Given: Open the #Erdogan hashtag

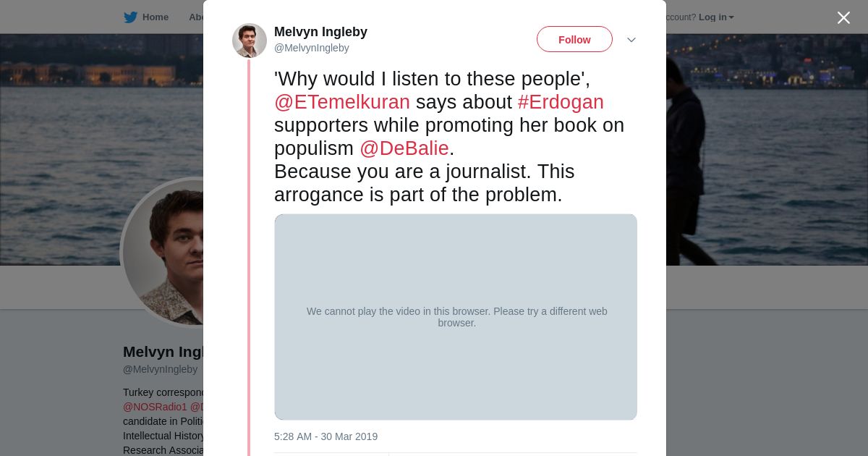Looking at the screenshot, I should pos(561,102).
